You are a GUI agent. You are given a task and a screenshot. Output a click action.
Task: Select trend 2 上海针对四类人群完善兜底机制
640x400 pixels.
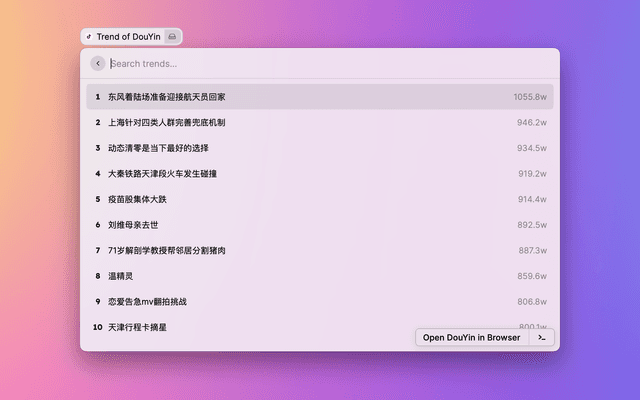167,123
